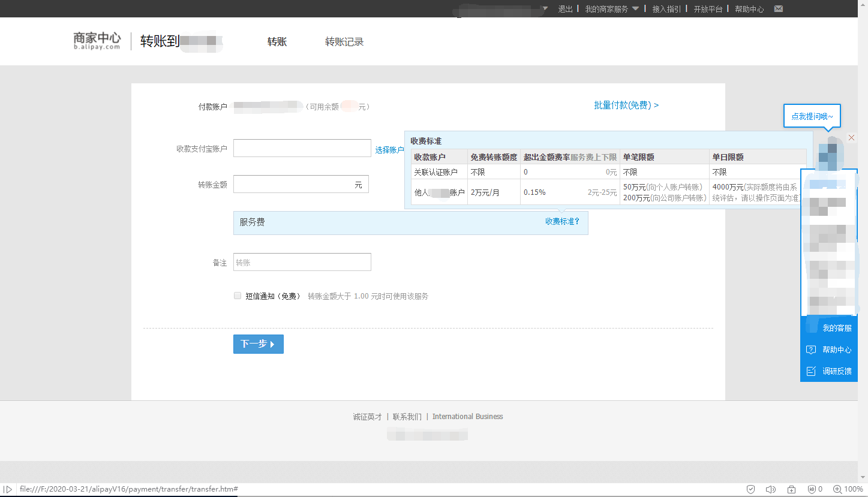This screenshot has height=497, width=868.
Task: Open 帮助中心 in the top bar
Action: 749,9
